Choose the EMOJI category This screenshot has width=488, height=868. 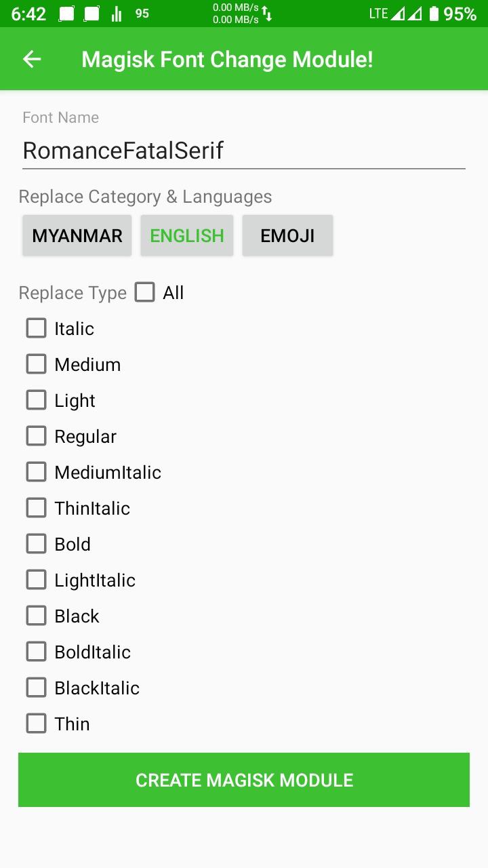point(287,235)
